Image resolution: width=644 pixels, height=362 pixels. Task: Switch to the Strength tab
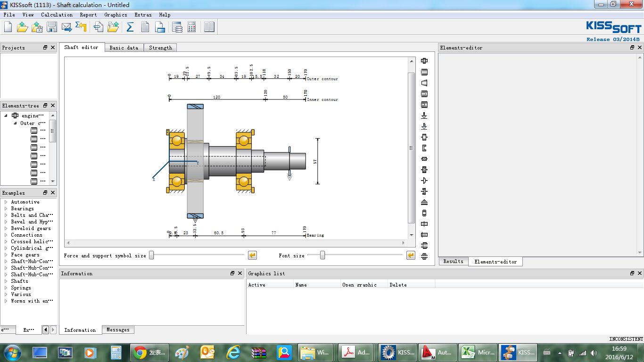click(160, 48)
